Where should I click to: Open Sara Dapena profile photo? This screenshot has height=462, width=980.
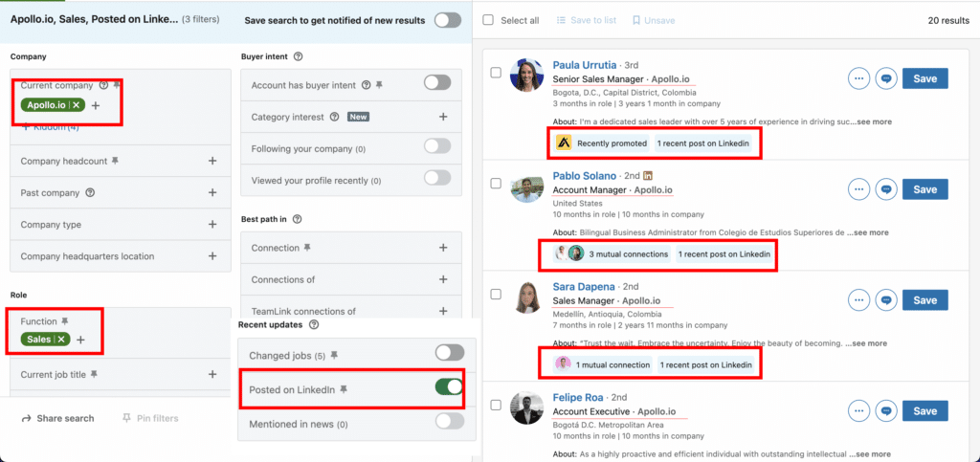pyautogui.click(x=526, y=297)
